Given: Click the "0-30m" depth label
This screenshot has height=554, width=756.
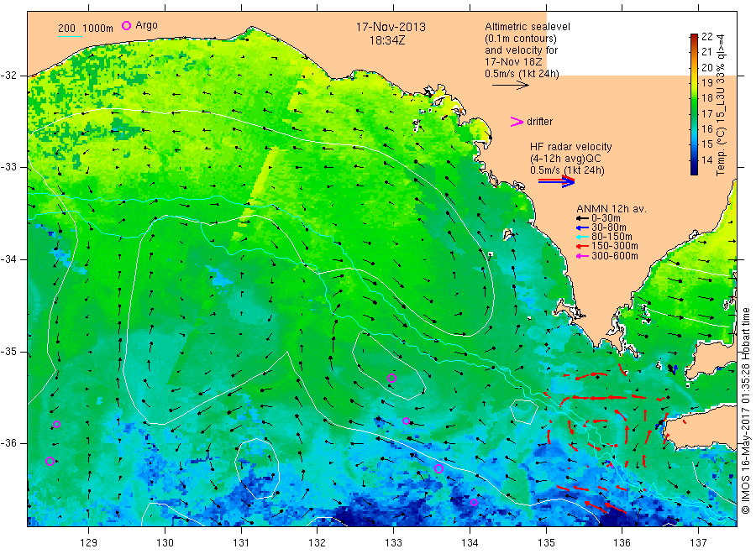Looking at the screenshot, I should pos(606,218).
